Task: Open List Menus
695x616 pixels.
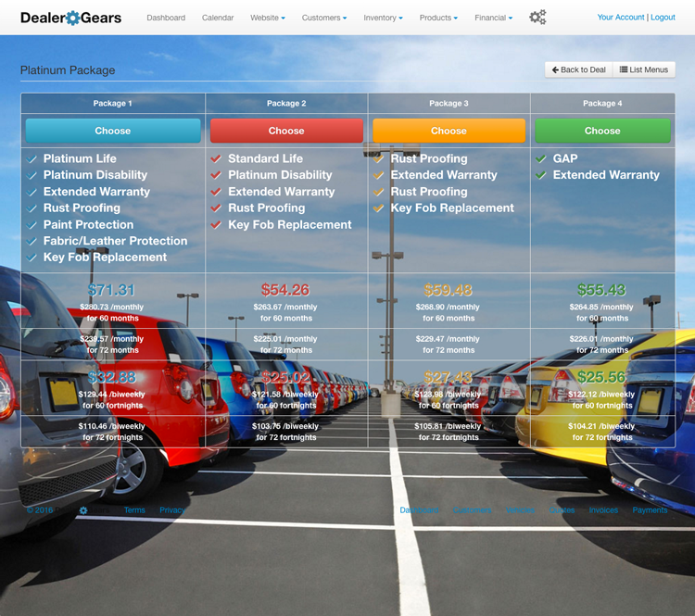Action: tap(644, 69)
